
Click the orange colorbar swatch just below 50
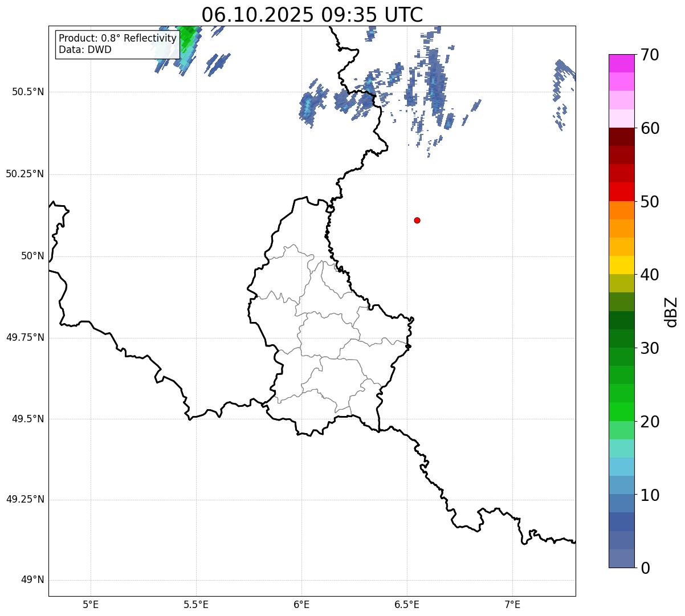[x=622, y=210]
